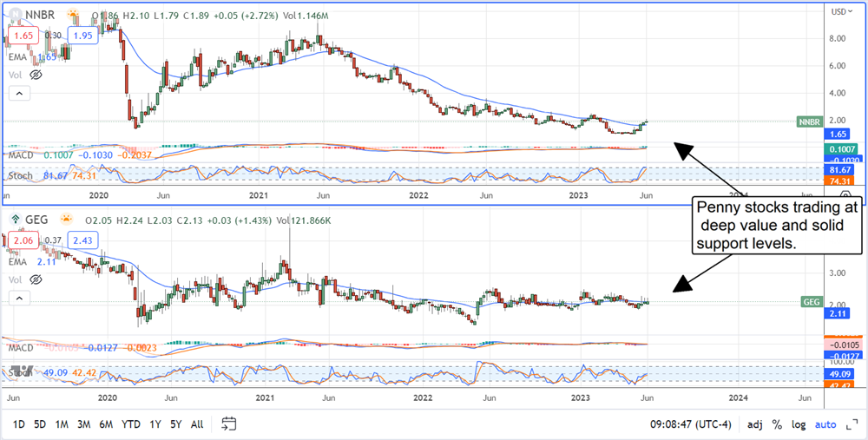Open the 09:08:47 (UTC-4) timezone selector
This screenshot has width=868, height=440.
691,424
